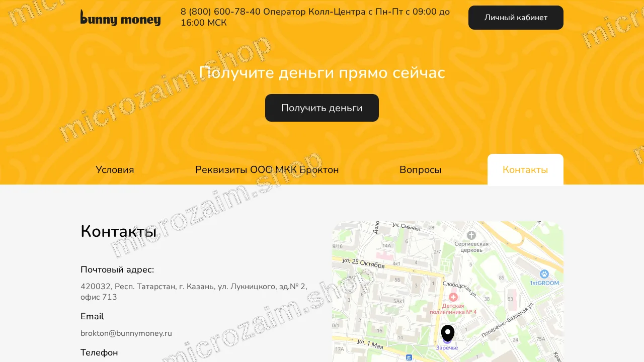Select the Контакты tab

click(525, 170)
